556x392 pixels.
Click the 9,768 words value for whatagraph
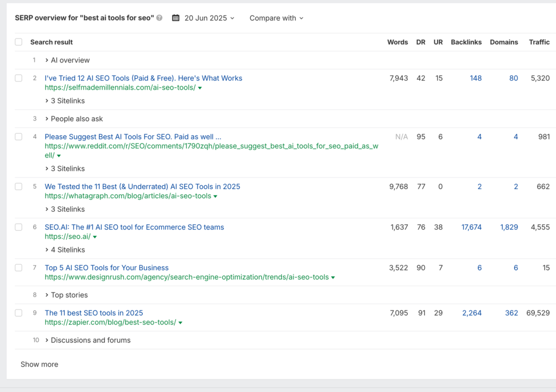(399, 186)
